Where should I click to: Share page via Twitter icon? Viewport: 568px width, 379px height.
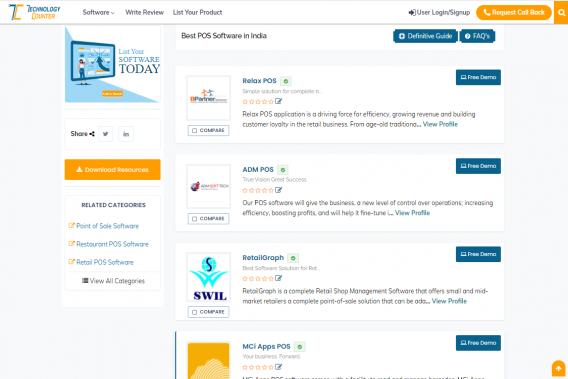[105, 134]
